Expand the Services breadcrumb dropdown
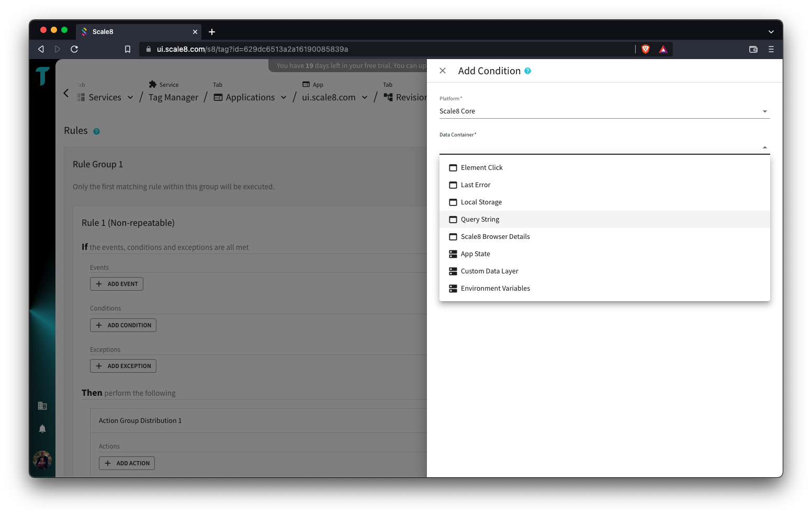This screenshot has height=516, width=812. tap(130, 97)
